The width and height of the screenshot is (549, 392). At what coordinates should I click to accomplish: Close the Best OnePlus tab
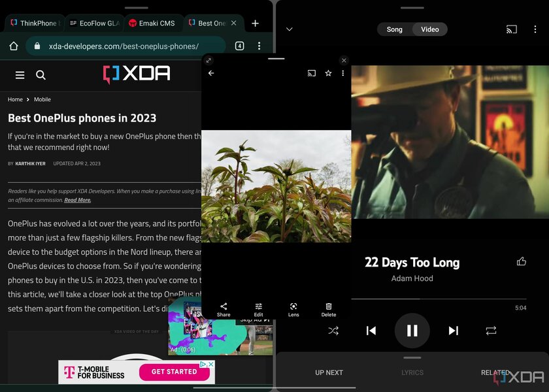233,23
